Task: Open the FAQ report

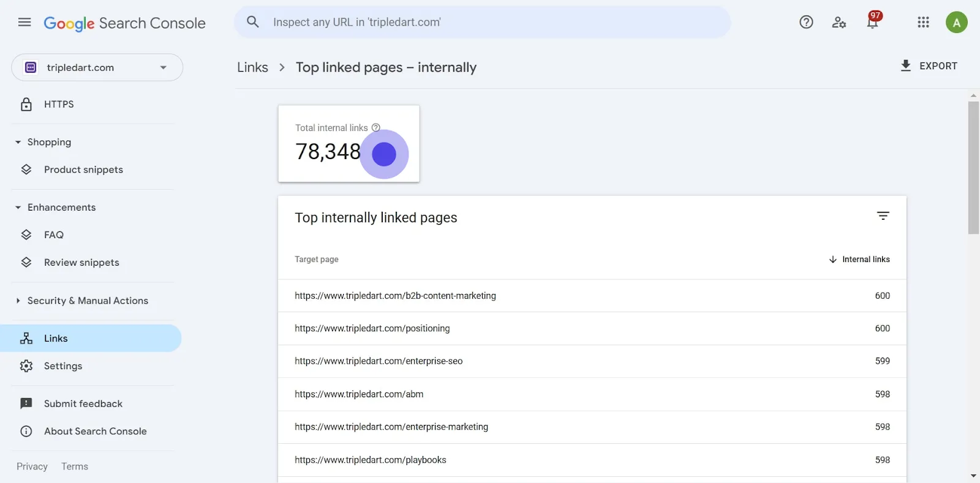Action: tap(92, 235)
